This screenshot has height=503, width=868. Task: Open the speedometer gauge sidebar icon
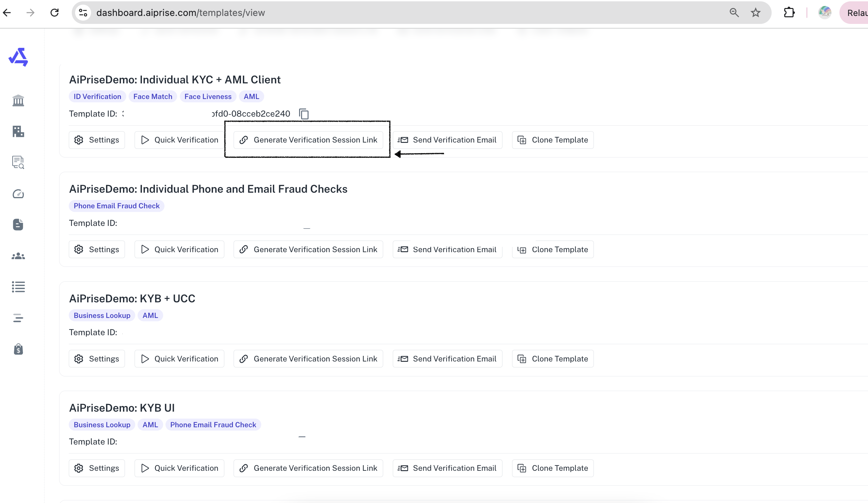pos(18,194)
